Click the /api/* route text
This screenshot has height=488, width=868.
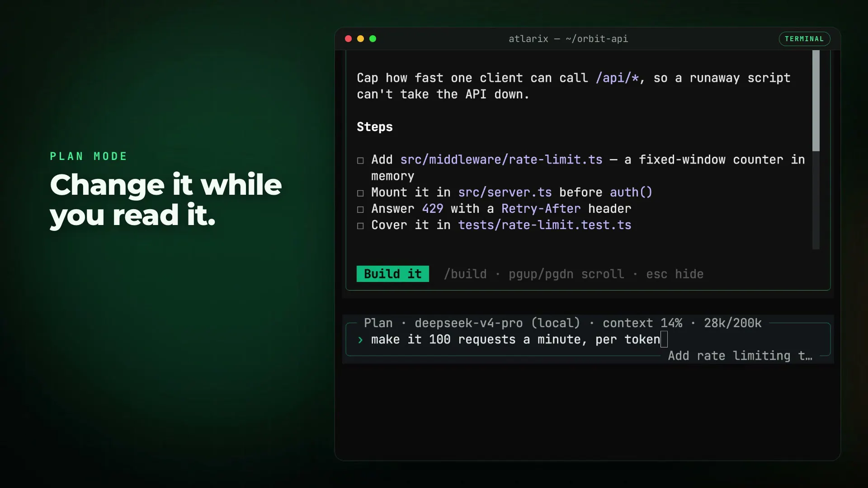(617, 78)
